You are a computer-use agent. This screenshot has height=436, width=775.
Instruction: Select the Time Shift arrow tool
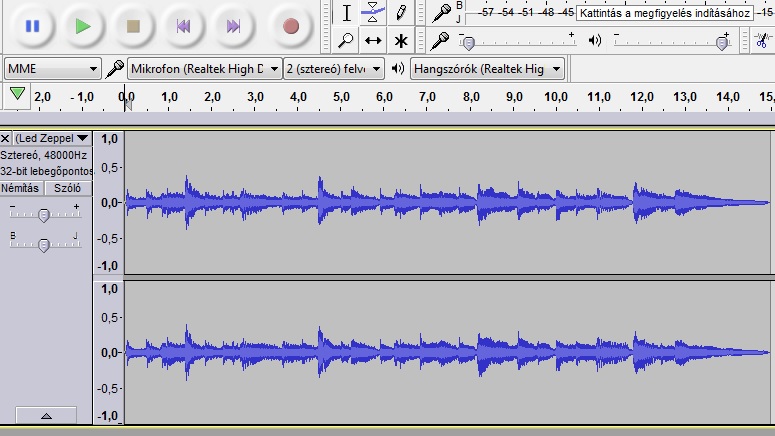(373, 41)
